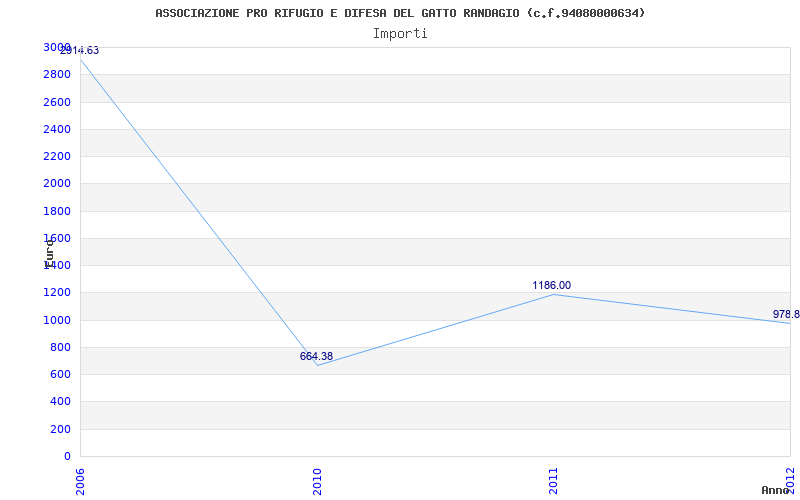Click the 664.38 data point label
This screenshot has width=800, height=500.
pos(316,357)
